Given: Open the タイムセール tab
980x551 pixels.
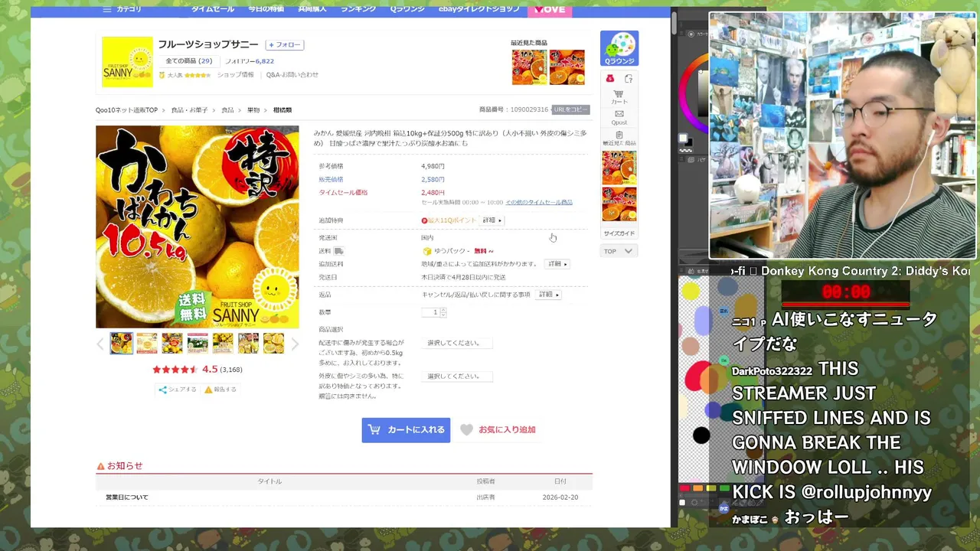Looking at the screenshot, I should pyautogui.click(x=213, y=9).
